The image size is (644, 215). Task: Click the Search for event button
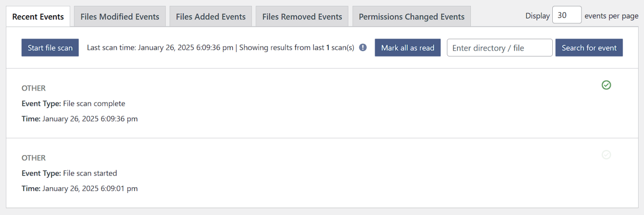click(589, 48)
